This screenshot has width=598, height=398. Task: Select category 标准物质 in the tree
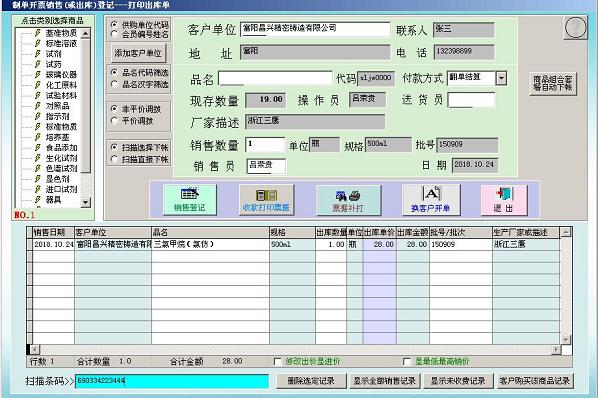pyautogui.click(x=61, y=127)
